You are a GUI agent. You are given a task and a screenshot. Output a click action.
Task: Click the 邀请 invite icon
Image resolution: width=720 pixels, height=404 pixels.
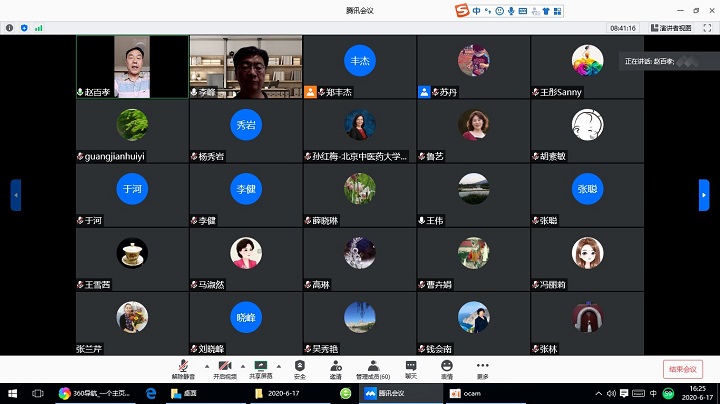(335, 369)
